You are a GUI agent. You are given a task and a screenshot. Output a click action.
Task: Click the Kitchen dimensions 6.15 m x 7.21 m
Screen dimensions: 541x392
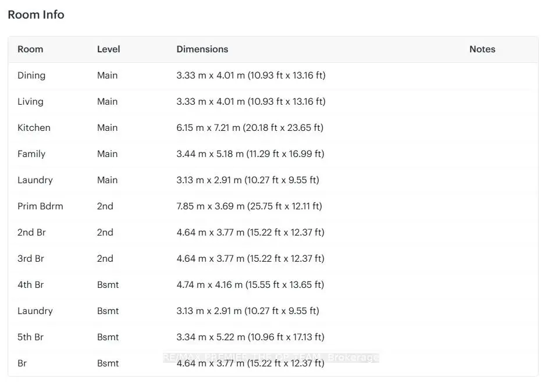pos(250,128)
